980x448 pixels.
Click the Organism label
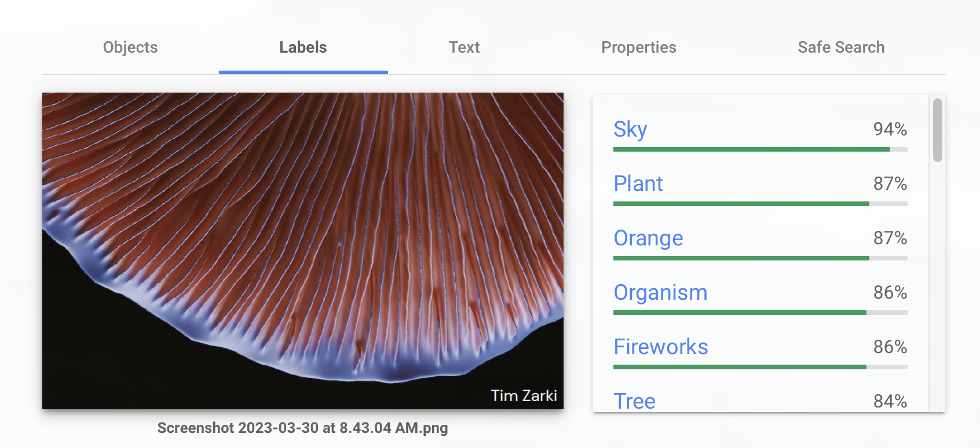[x=660, y=292]
